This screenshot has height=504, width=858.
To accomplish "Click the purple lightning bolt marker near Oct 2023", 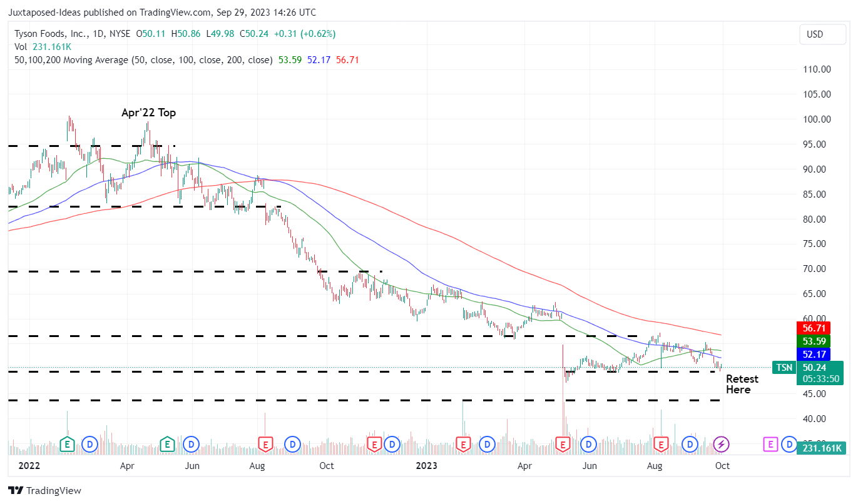I will (x=722, y=444).
